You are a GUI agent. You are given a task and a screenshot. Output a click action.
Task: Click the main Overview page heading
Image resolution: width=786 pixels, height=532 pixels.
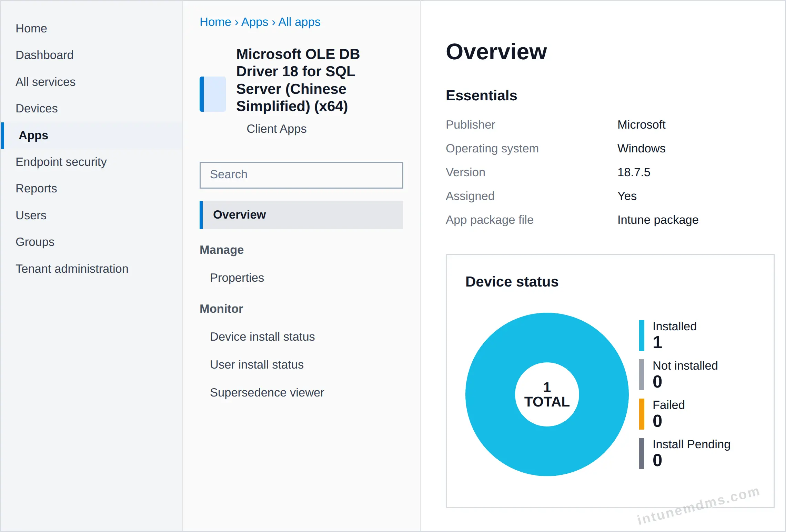(x=496, y=52)
